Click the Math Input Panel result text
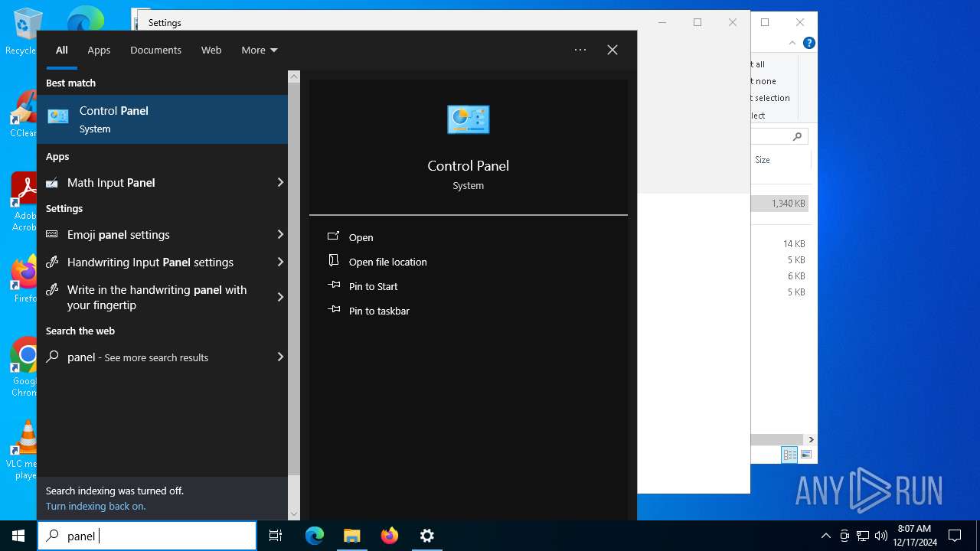This screenshot has width=980, height=551. click(111, 182)
